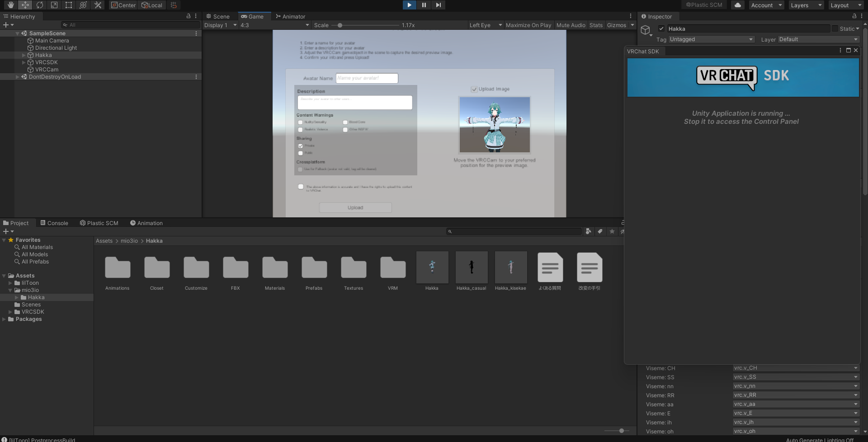Select the Rect tool
The width and height of the screenshot is (868, 442).
[x=69, y=5]
